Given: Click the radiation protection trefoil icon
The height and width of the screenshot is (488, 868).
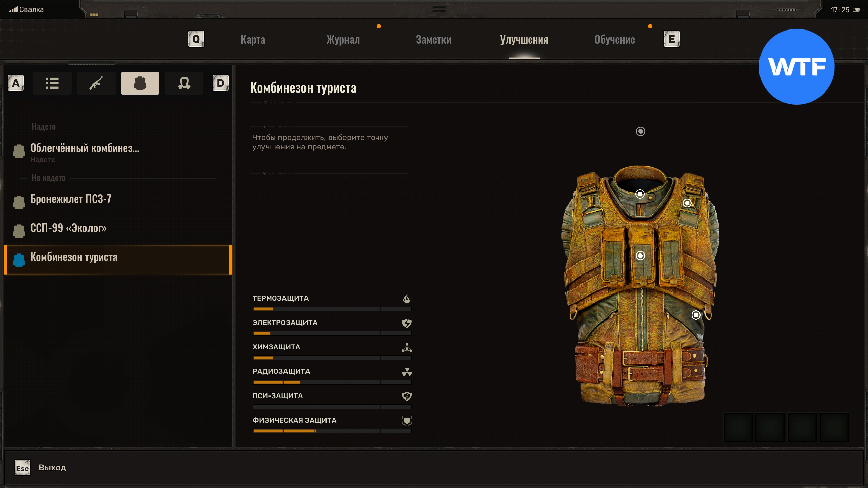Looking at the screenshot, I should pyautogui.click(x=407, y=372).
